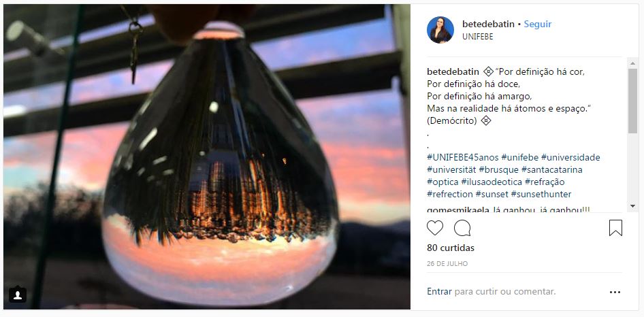Open more options three dots menu
The image size is (644, 317).
(615, 293)
